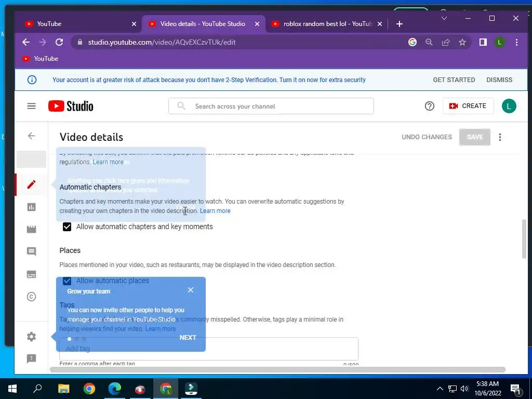The image size is (532, 399).
Task: Open the browser side panel icon
Action: pos(483,42)
